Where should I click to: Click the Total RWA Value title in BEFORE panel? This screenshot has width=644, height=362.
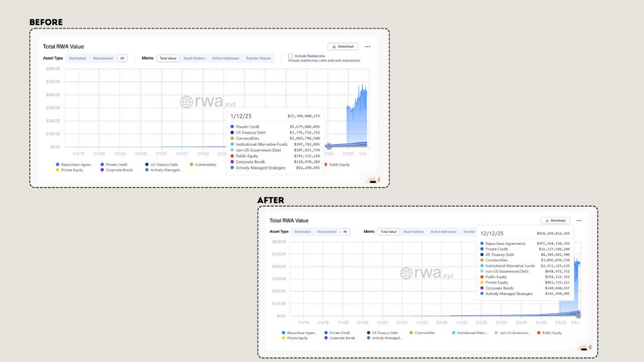[x=63, y=47]
